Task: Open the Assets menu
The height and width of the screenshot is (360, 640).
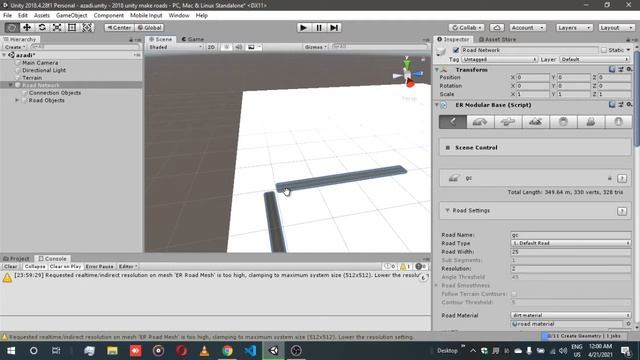Action: point(42,16)
